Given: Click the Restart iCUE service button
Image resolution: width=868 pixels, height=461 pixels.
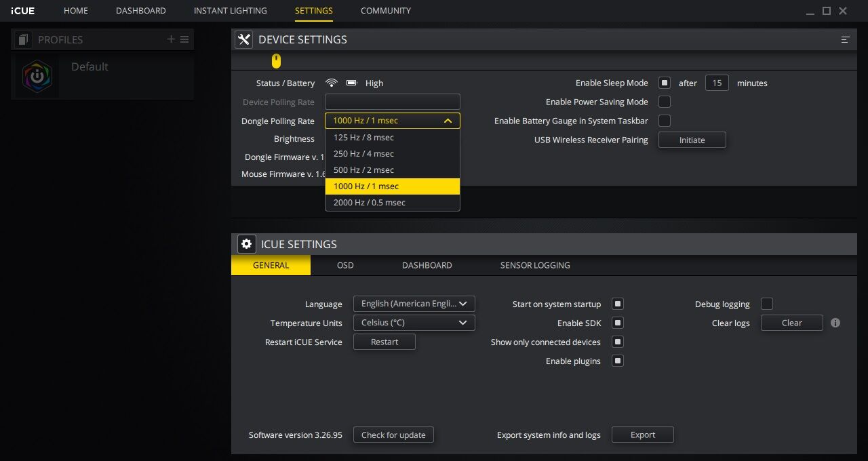Looking at the screenshot, I should tap(384, 342).
